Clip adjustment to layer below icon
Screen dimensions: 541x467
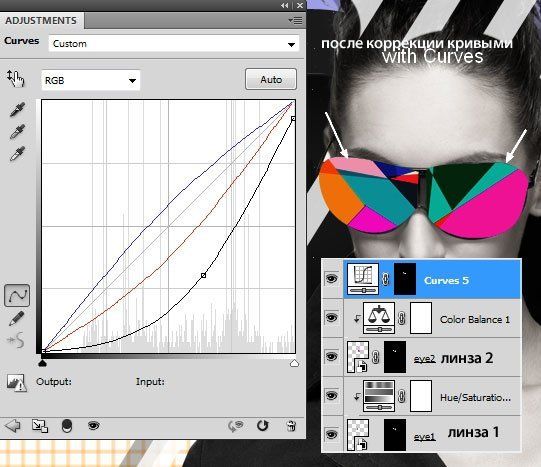pyautogui.click(x=67, y=426)
